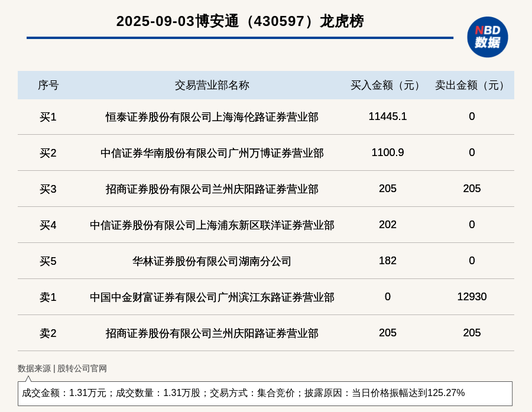Select buy amount 202
The height and width of the screenshot is (412, 532).
coord(387,225)
